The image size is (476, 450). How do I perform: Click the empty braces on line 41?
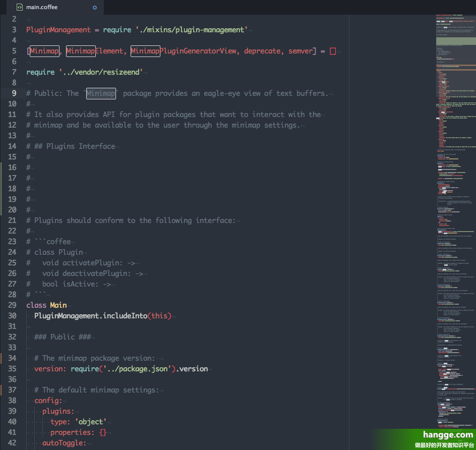[x=103, y=432]
